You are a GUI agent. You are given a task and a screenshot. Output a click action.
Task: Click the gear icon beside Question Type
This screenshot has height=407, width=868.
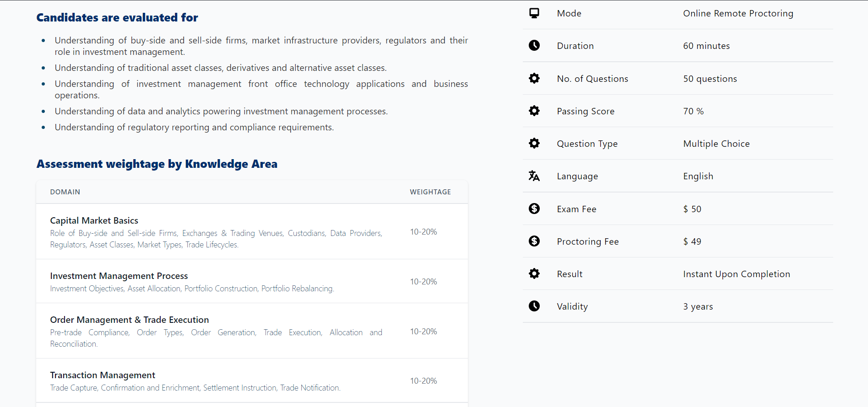click(534, 143)
